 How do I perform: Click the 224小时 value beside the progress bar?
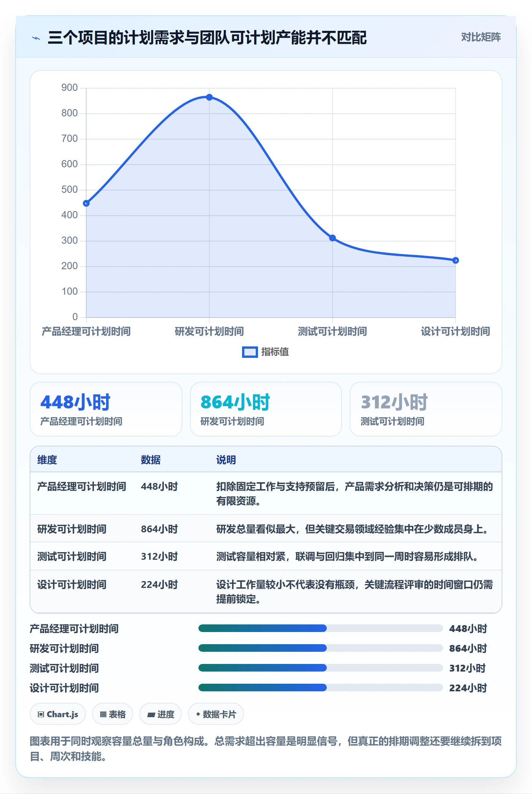[x=468, y=688]
